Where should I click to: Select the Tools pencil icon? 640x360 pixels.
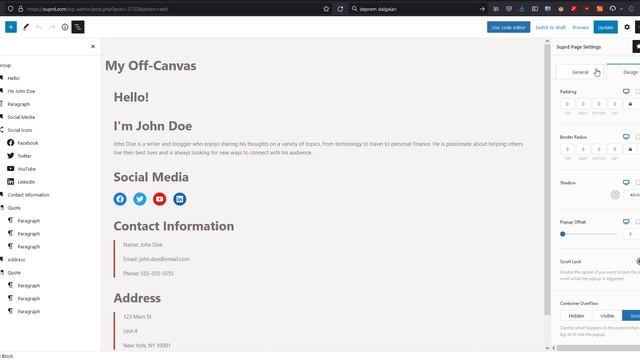pyautogui.click(x=26, y=27)
